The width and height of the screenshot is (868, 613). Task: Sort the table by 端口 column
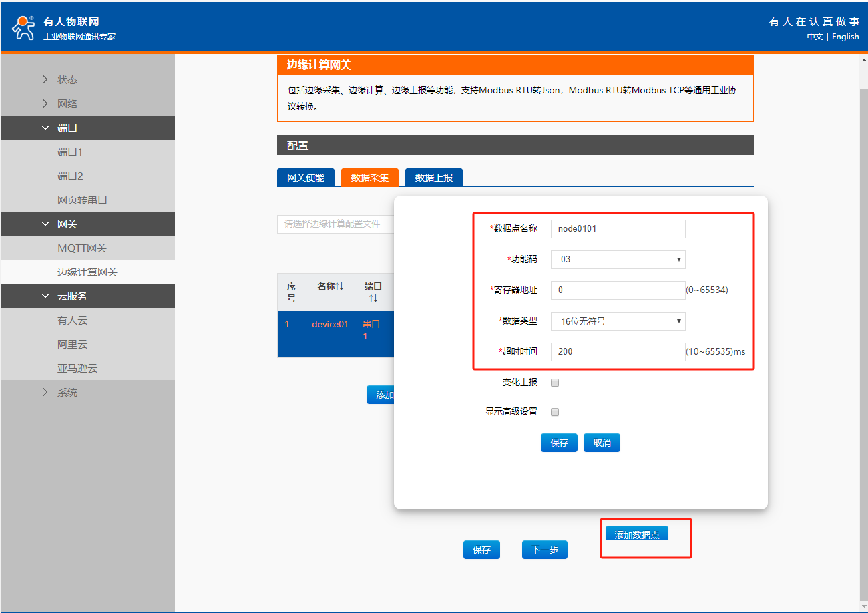[x=373, y=298]
